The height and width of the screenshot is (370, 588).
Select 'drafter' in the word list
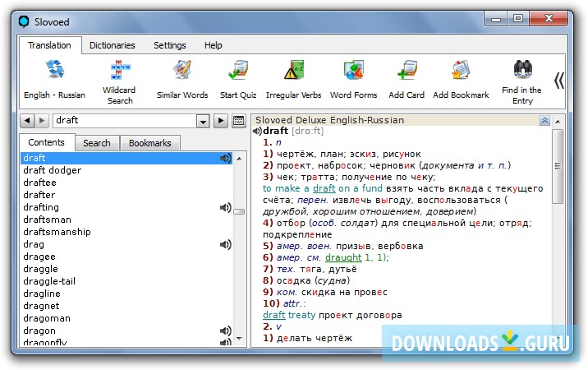[x=126, y=195]
